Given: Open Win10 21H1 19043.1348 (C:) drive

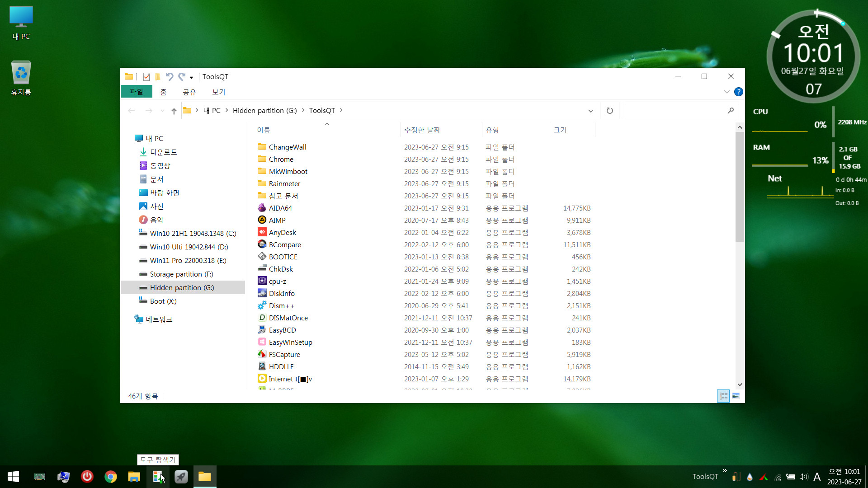Looking at the screenshot, I should (x=193, y=233).
